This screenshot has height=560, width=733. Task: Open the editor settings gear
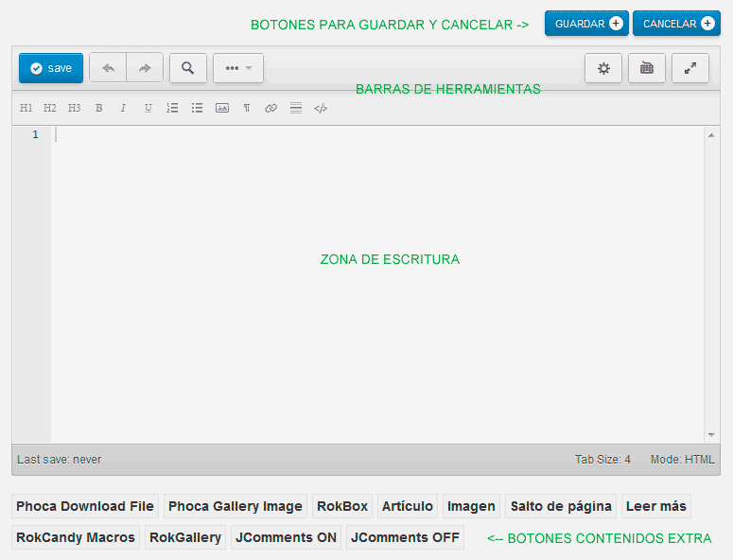pos(603,68)
